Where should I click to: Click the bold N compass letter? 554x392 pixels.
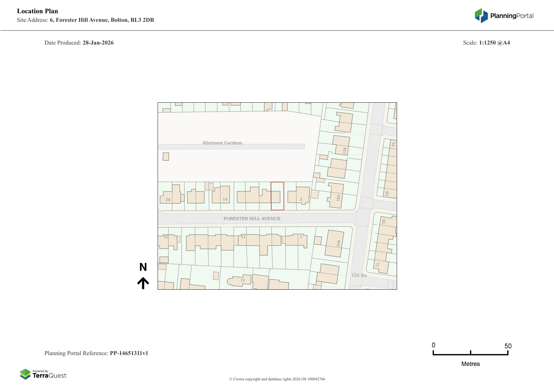click(143, 267)
